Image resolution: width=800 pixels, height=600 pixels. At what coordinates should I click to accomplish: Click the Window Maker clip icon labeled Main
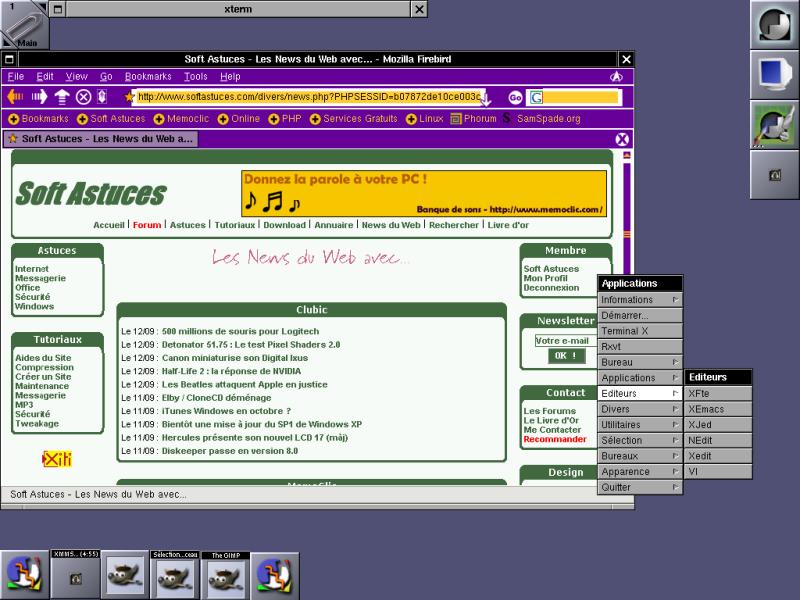24,26
